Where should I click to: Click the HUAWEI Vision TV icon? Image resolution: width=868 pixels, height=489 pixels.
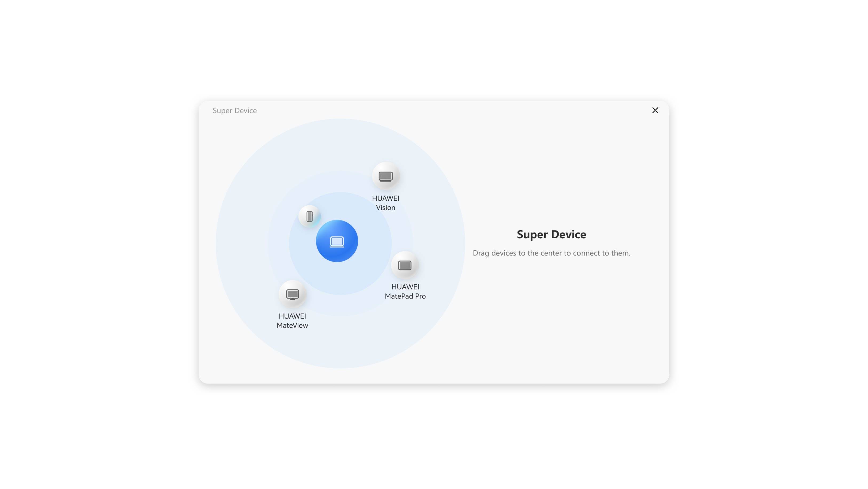tap(385, 176)
